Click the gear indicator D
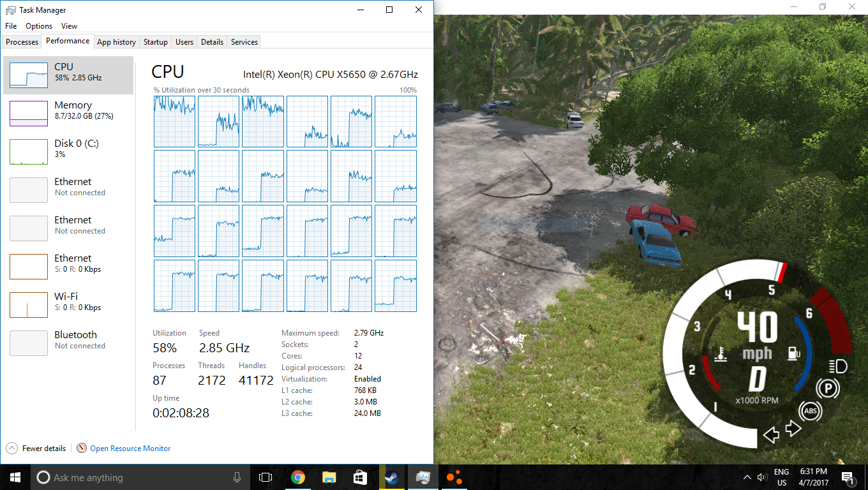 [757, 379]
